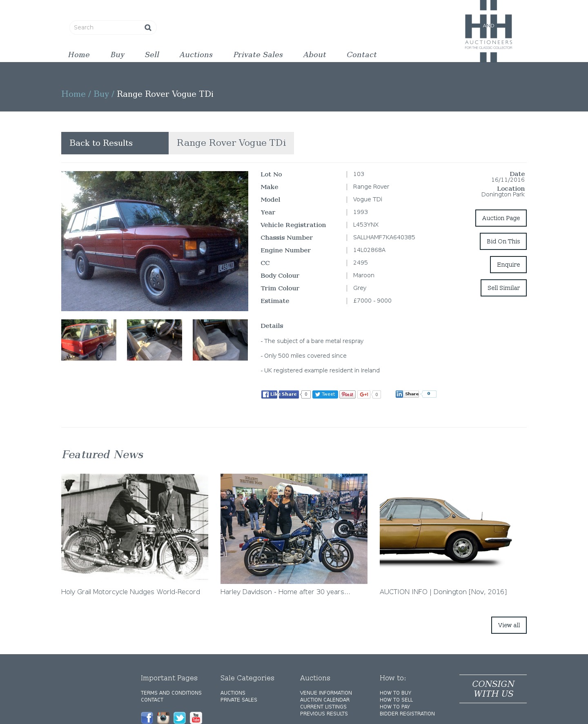The image size is (588, 724).
Task: Open Bidder Registration footer link
Action: point(407,714)
